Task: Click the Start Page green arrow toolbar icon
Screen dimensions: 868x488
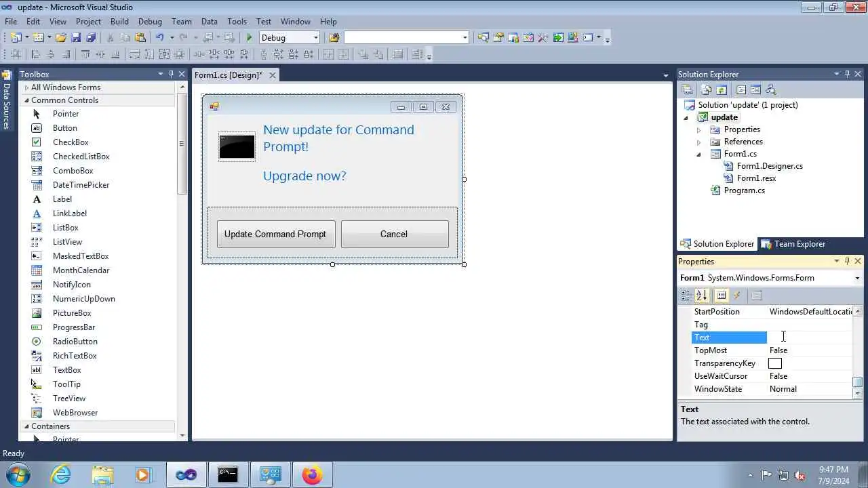Action: pyautogui.click(x=557, y=38)
